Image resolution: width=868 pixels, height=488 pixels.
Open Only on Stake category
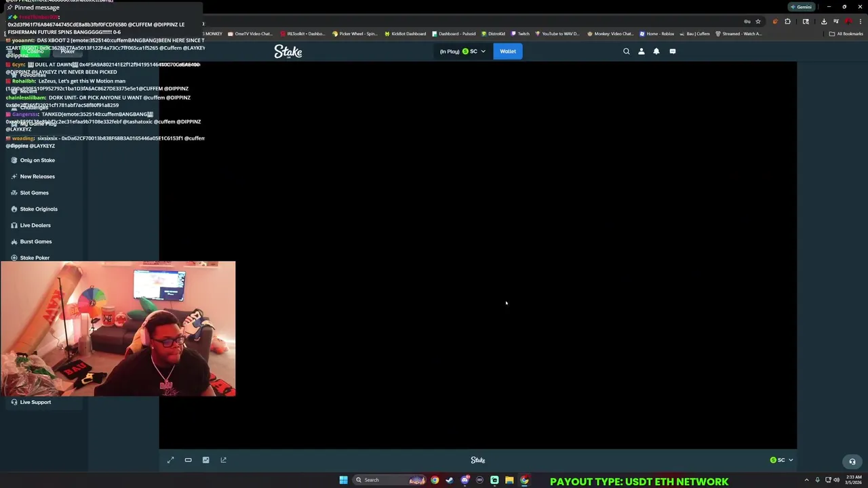coord(37,161)
